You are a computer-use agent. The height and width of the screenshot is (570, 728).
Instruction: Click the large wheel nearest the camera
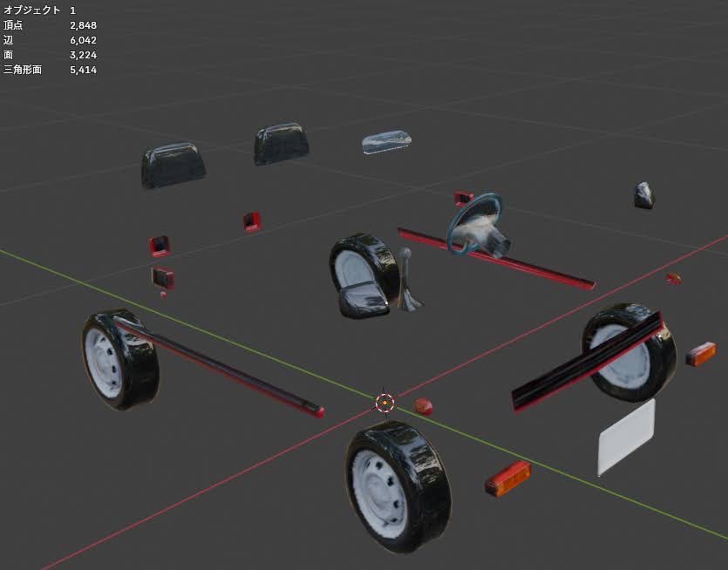398,487
